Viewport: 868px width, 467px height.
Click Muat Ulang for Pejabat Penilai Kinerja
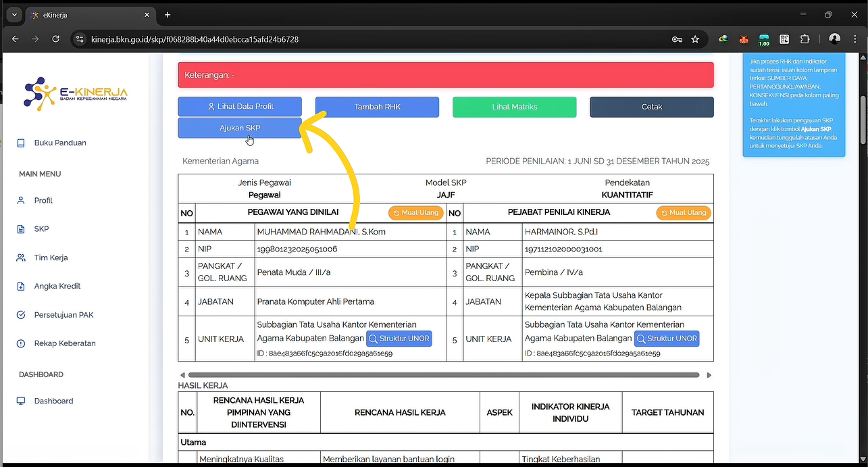683,213
